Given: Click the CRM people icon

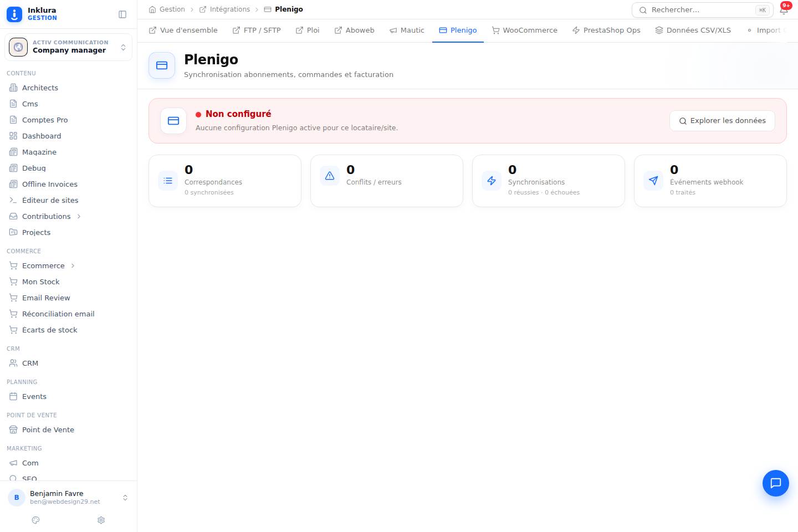Looking at the screenshot, I should point(13,363).
